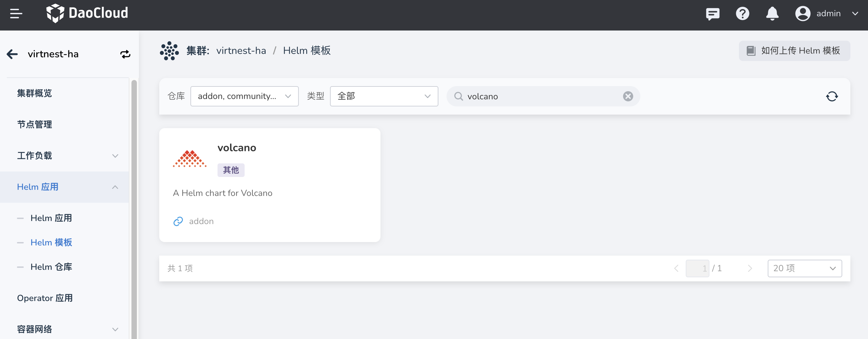
Task: Click the back arrow beside virtnest-ha
Action: point(13,54)
